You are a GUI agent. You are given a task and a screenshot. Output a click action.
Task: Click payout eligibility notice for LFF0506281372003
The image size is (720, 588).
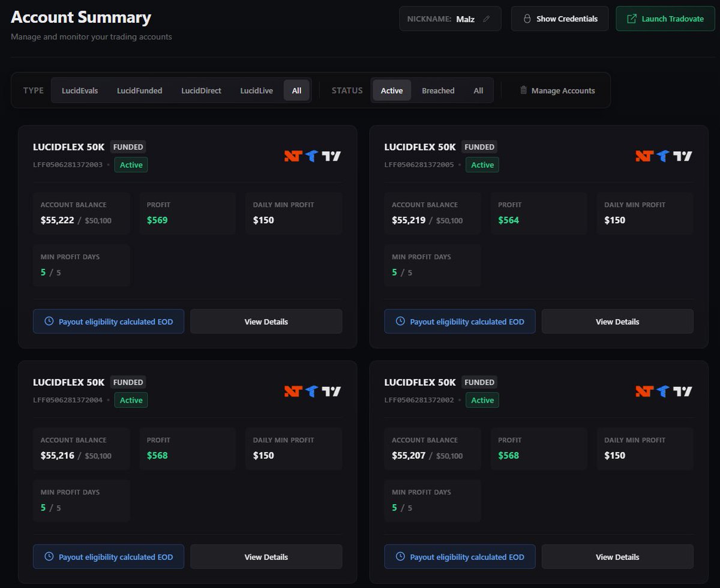click(x=109, y=322)
